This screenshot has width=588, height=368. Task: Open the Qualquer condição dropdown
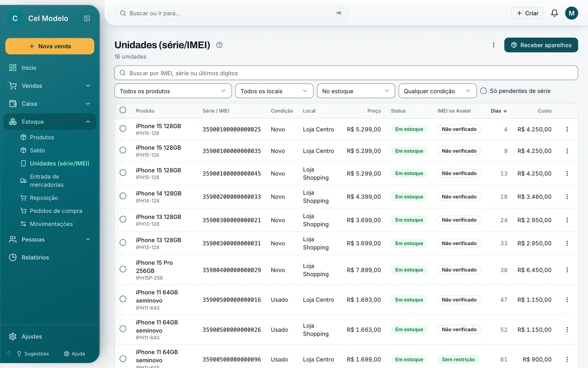(x=437, y=91)
